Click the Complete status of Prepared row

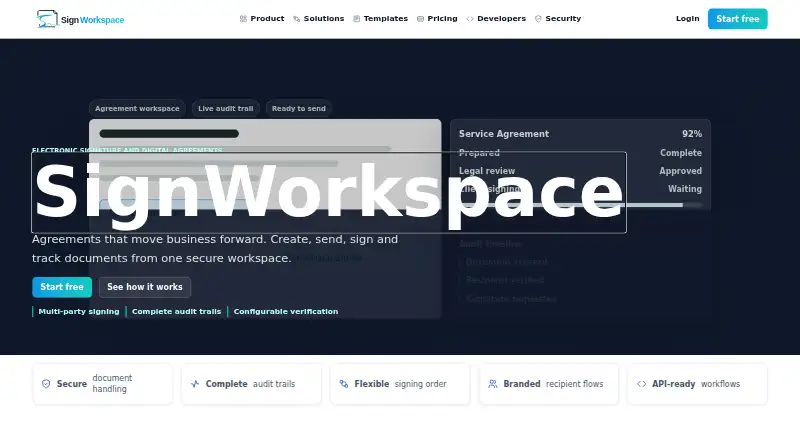[681, 153]
